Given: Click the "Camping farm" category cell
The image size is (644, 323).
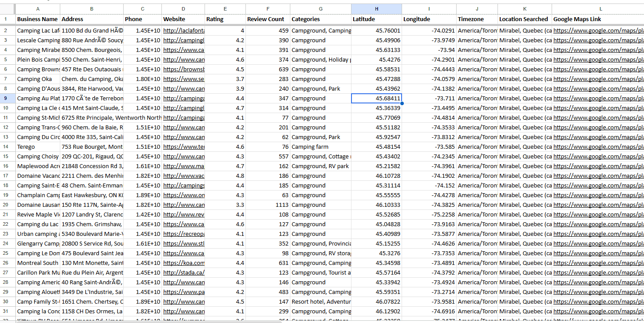Looking at the screenshot, I should (x=321, y=147).
